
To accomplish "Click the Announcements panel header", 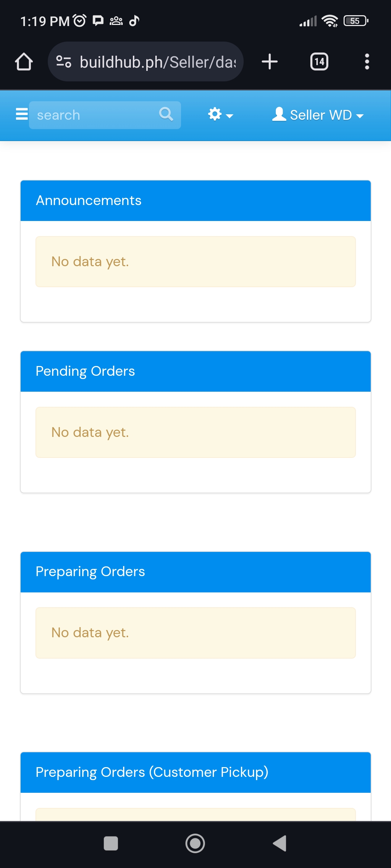I will (195, 201).
